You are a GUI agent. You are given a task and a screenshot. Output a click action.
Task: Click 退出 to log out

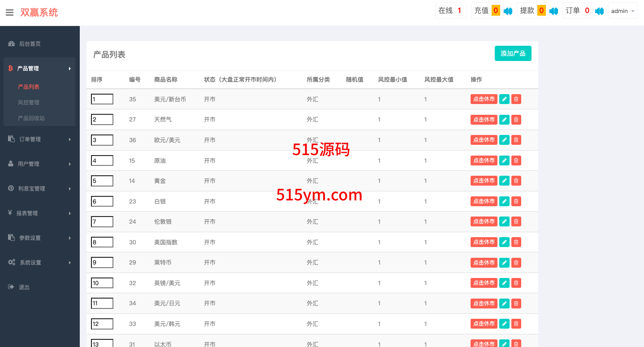pyautogui.click(x=24, y=287)
